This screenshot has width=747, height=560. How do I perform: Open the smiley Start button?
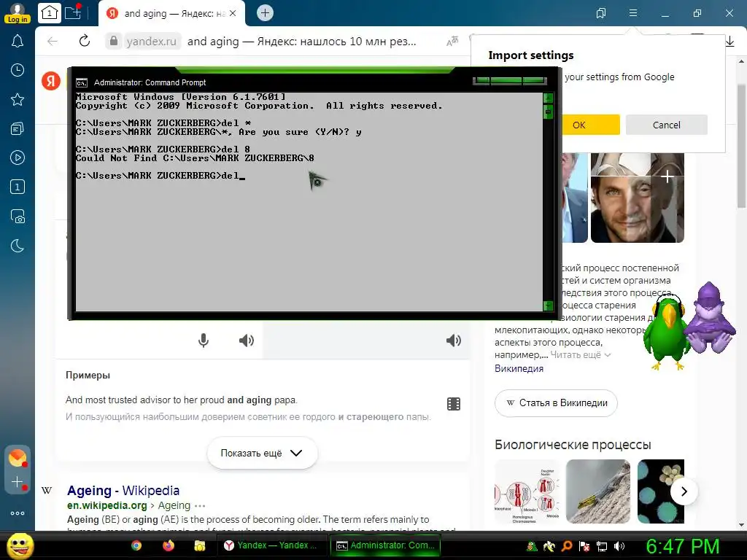pos(20,545)
